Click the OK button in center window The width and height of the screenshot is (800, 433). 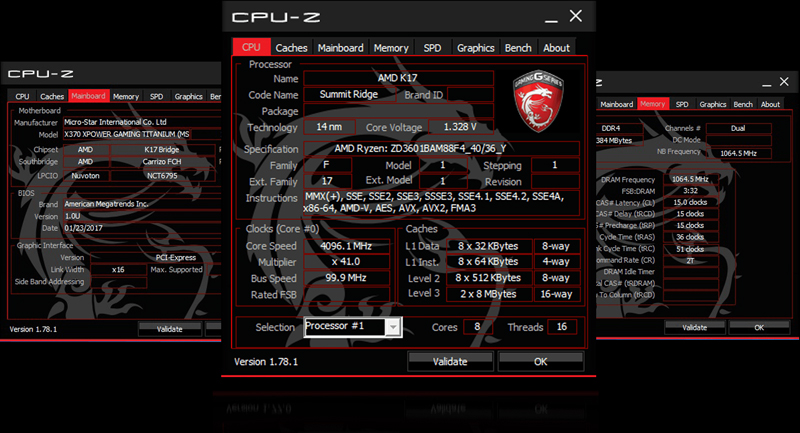point(541,361)
